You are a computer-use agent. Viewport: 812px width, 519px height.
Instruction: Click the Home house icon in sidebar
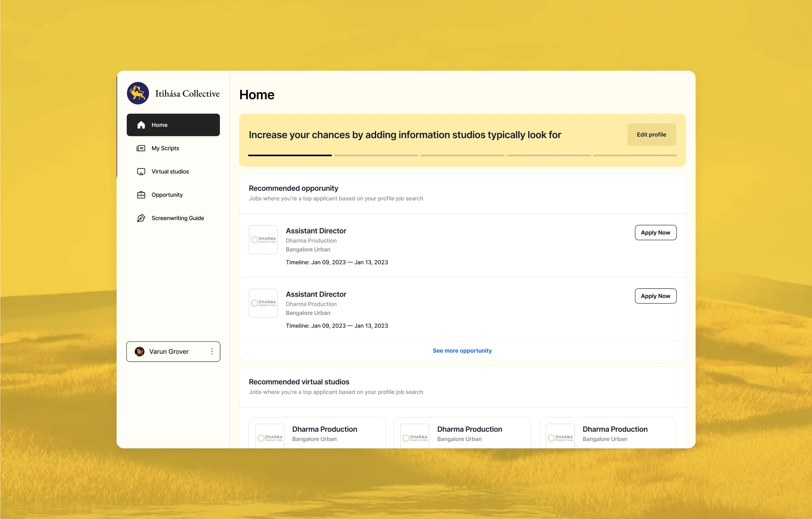coord(141,125)
